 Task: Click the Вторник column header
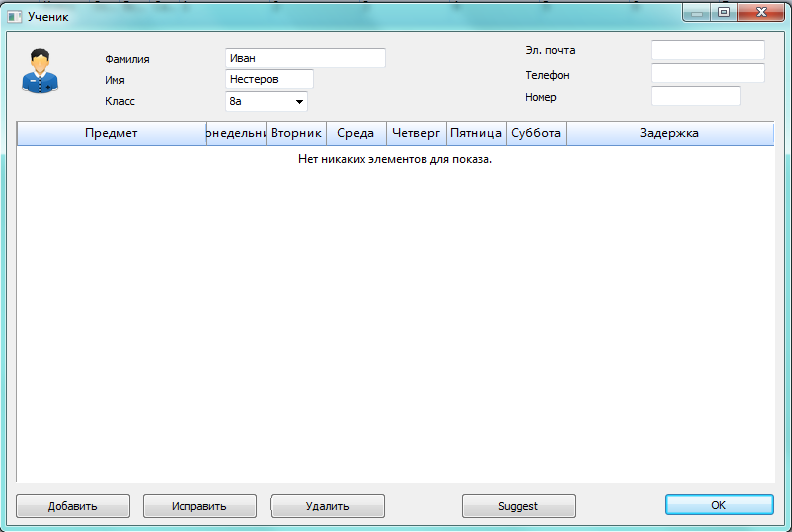click(296, 133)
